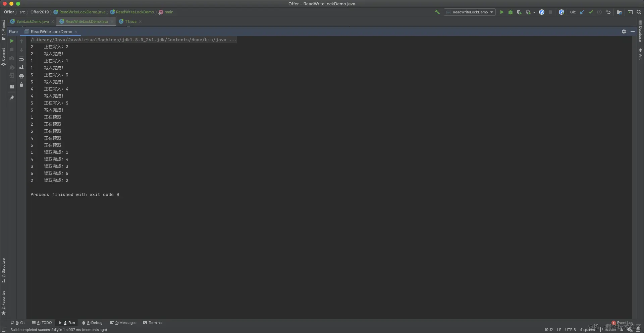Viewport: 644px width, 333px height.
Task: Open the Project tool window
Action: [x=3, y=30]
